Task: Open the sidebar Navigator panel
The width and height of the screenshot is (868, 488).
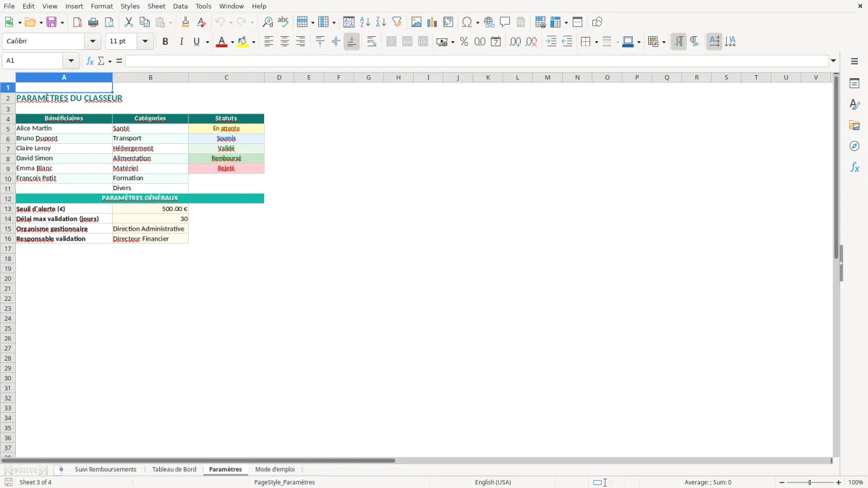Action: point(854,146)
